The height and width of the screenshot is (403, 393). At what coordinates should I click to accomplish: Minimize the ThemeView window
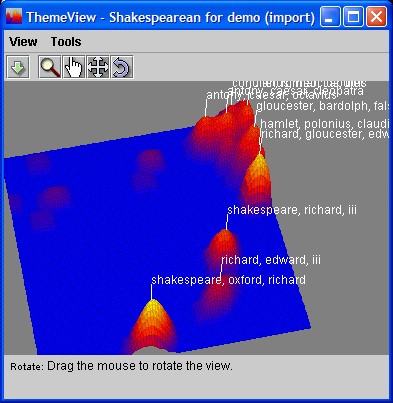coord(330,17)
